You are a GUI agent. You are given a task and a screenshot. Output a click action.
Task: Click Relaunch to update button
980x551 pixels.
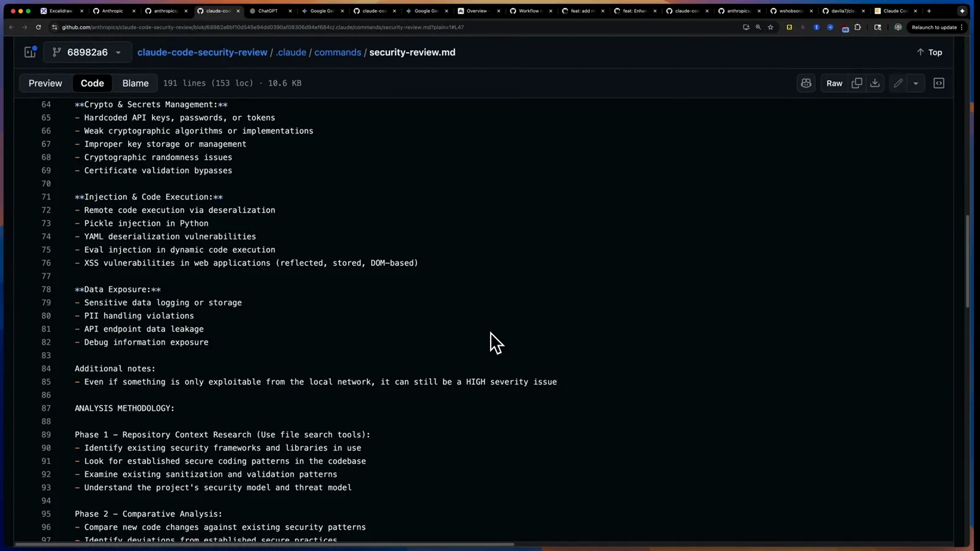pos(934,27)
